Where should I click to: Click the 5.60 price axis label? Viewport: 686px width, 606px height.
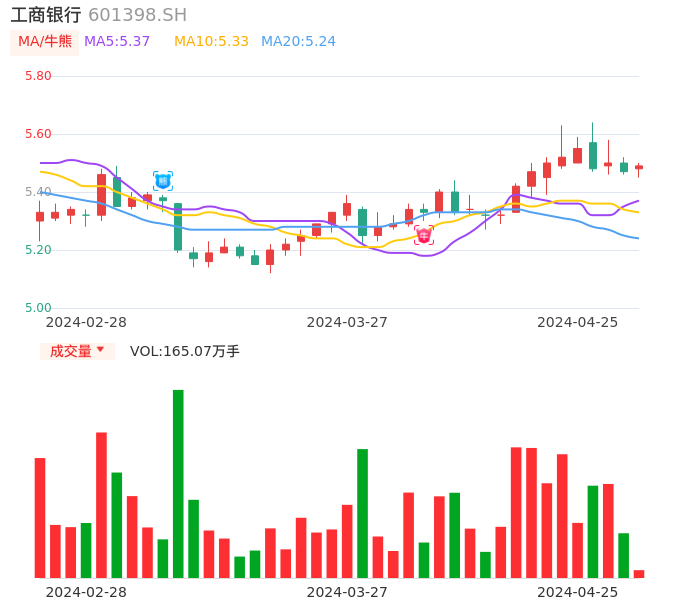point(38,134)
